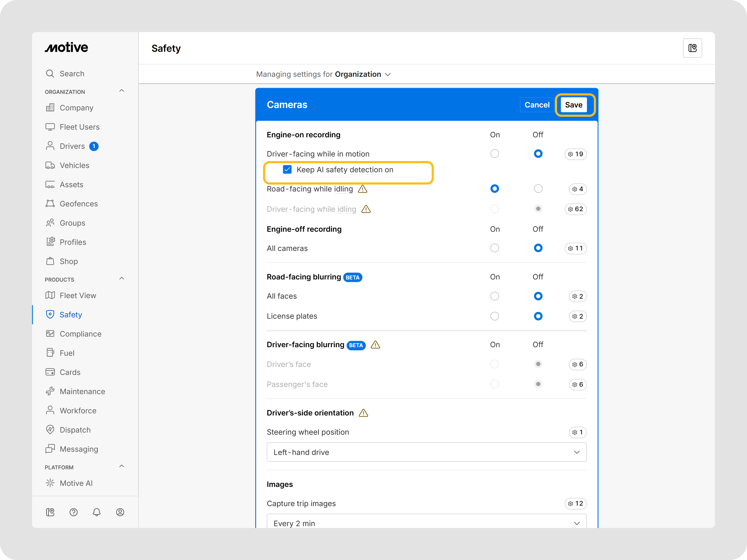Open the overrides badge for License plates
Screen dimensions: 747x560
tap(578, 316)
